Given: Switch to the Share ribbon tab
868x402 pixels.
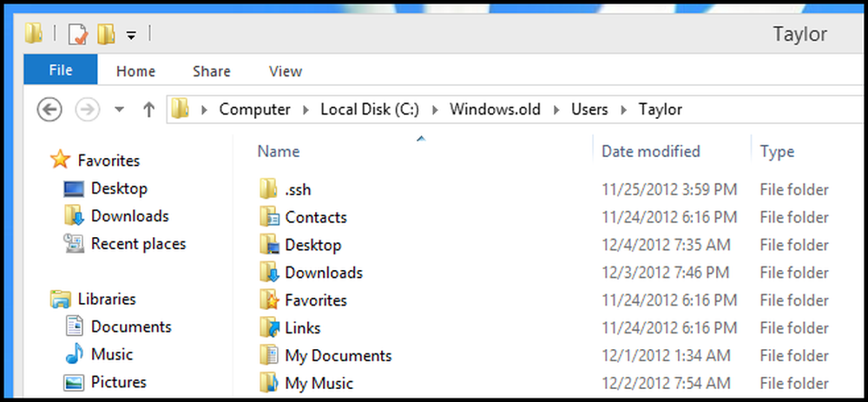Looking at the screenshot, I should [212, 71].
